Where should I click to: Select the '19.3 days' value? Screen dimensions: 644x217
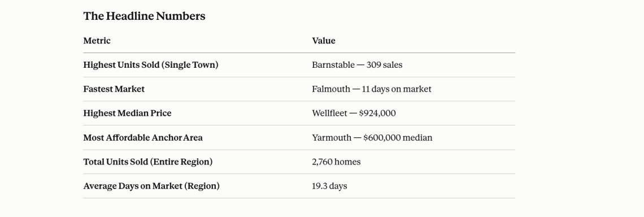pyautogui.click(x=329, y=186)
